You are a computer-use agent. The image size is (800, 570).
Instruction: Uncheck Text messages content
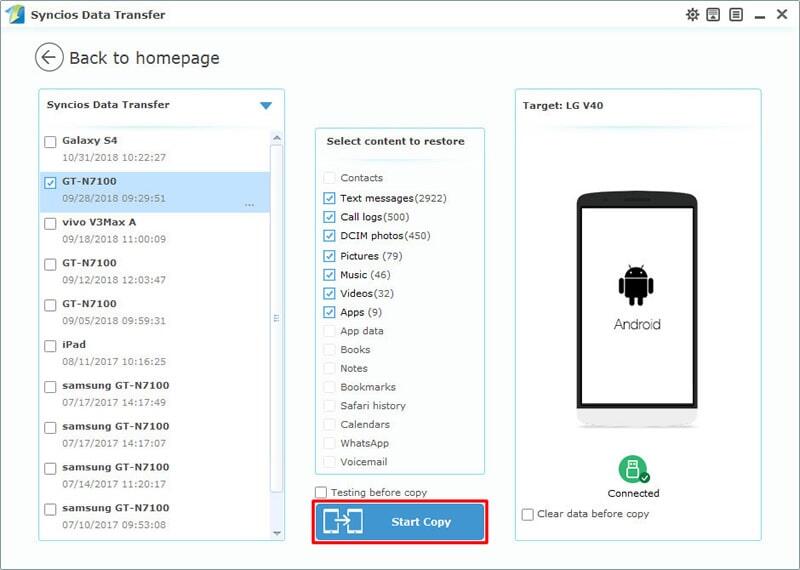click(x=329, y=198)
